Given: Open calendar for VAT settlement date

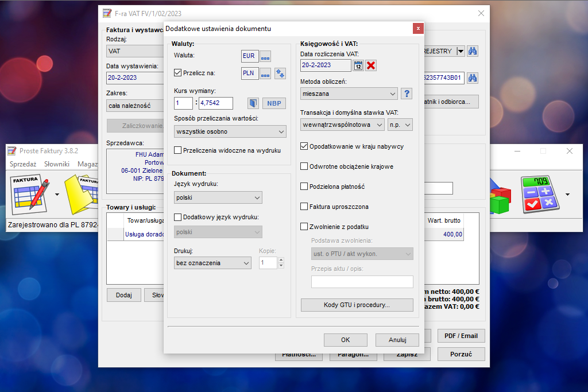Looking at the screenshot, I should tap(358, 65).
